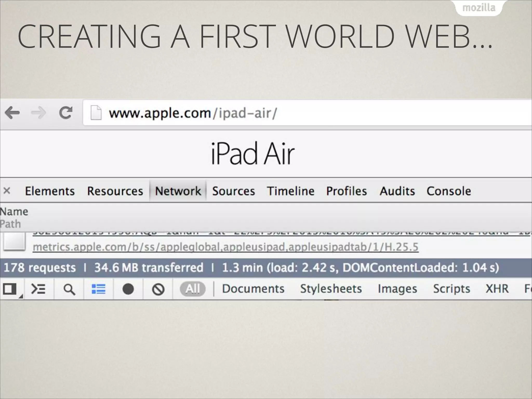The height and width of the screenshot is (399, 532).
Task: Click the page icon in address bar
Action: click(96, 113)
